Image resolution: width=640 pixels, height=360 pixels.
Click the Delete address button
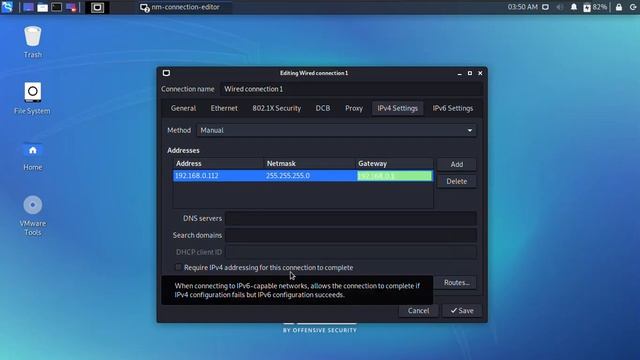click(456, 181)
